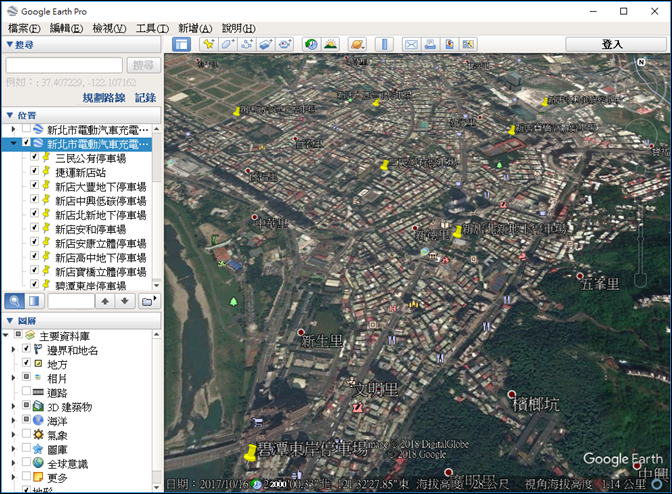The image size is (672, 494).
Task: Collapse the 主要資料庫 tree node
Action: 6,335
